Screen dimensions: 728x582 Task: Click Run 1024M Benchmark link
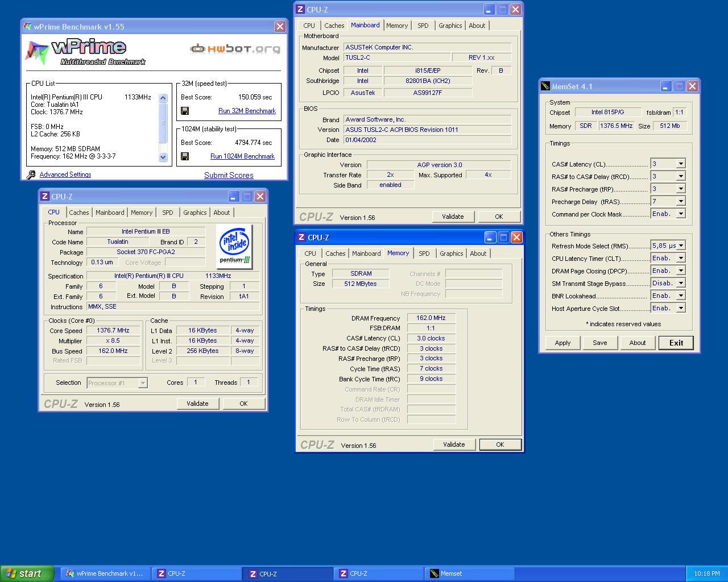coord(242,156)
